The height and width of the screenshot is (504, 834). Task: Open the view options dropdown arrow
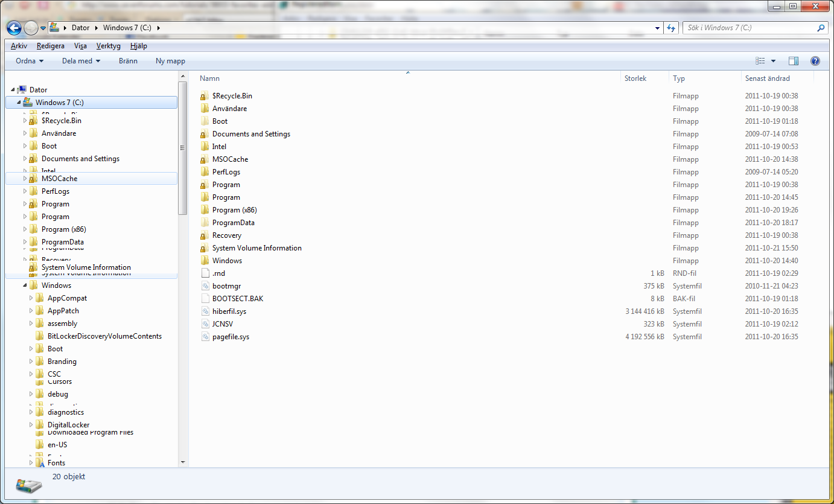click(773, 61)
